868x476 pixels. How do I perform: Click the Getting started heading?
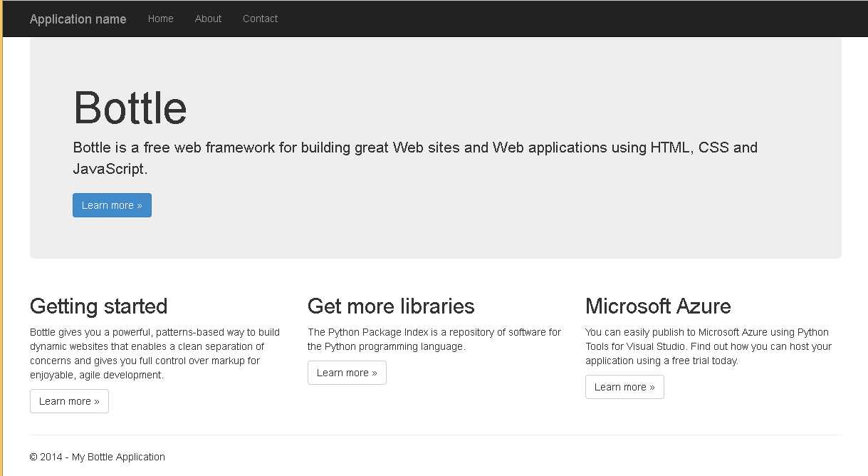pos(99,306)
